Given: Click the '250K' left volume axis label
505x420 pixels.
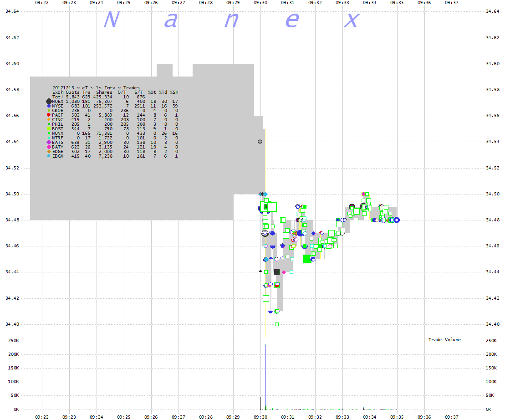Looking at the screenshot, I should (x=14, y=340).
